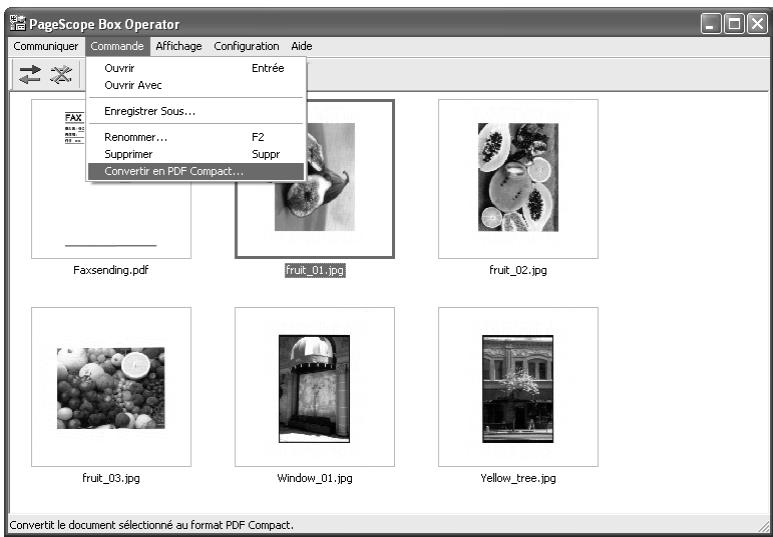The width and height of the screenshot is (773, 537).
Task: Select Convertir en PDF Compact…
Action: 196,172
